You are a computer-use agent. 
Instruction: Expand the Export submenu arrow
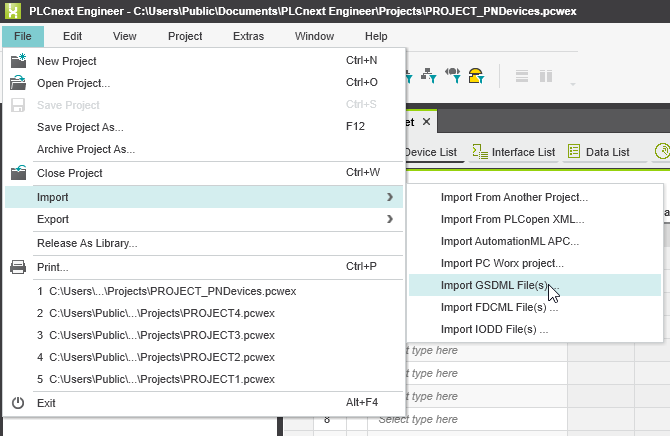(x=390, y=219)
